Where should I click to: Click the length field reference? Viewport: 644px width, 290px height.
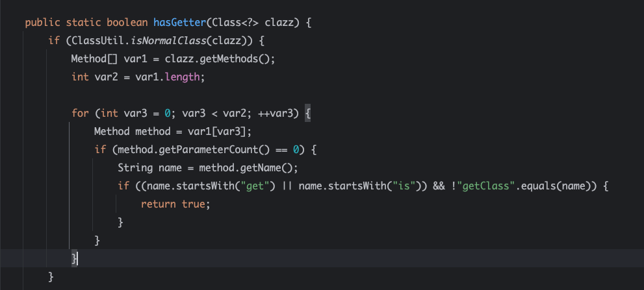click(184, 77)
